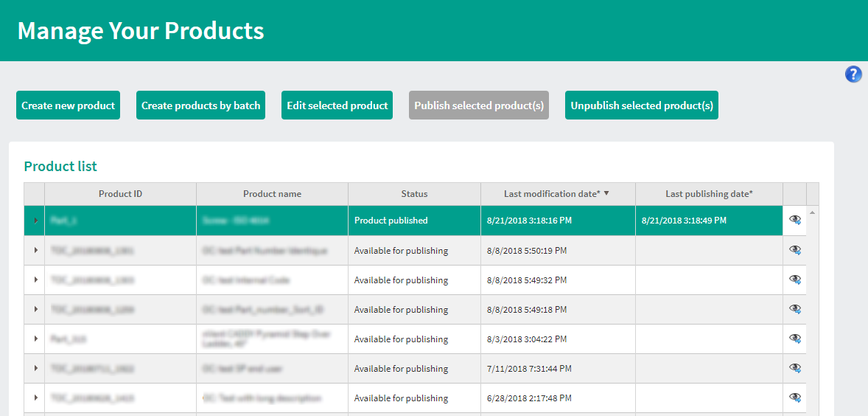View product modified 8/8/2018 5:49:18 PM using eye icon
Viewport: 868px width, 416px height.
pyautogui.click(x=795, y=309)
